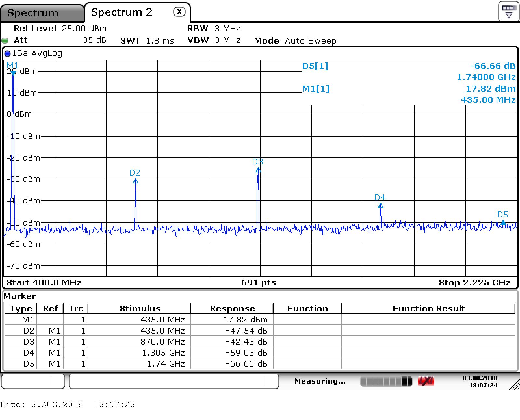Select the D3 delta marker
520x420 pixels.
[x=258, y=170]
